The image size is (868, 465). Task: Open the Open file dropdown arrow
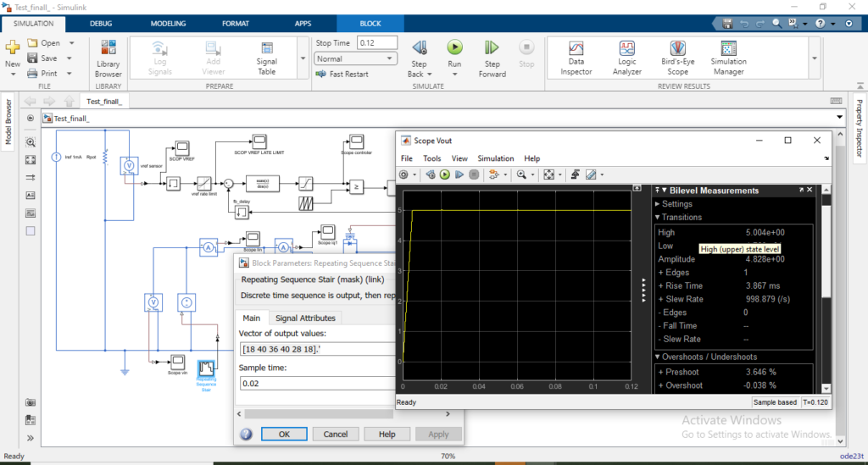71,42
